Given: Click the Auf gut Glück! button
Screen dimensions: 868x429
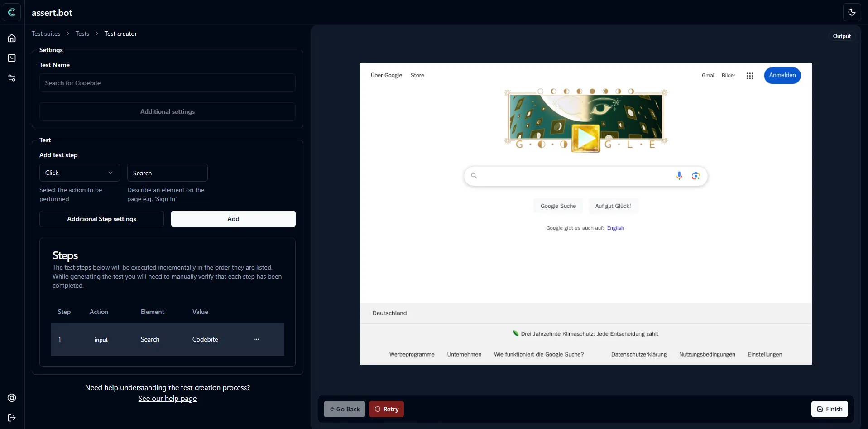Looking at the screenshot, I should 613,206.
